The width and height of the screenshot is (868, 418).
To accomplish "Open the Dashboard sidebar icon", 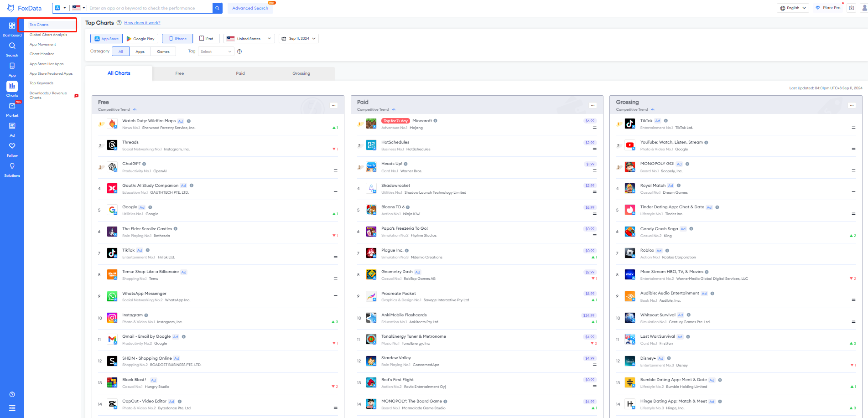I will 12,26.
